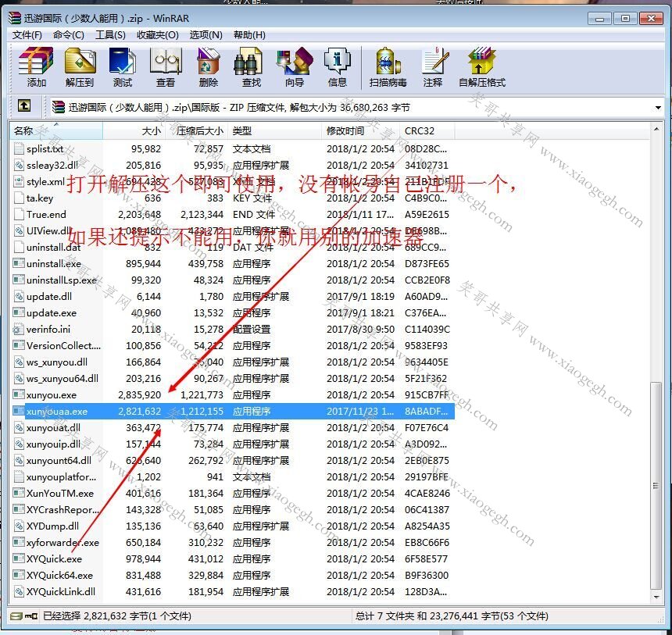672x635 pixels.
Task: Select the xunyouaa.exe file row
Action: point(232,412)
